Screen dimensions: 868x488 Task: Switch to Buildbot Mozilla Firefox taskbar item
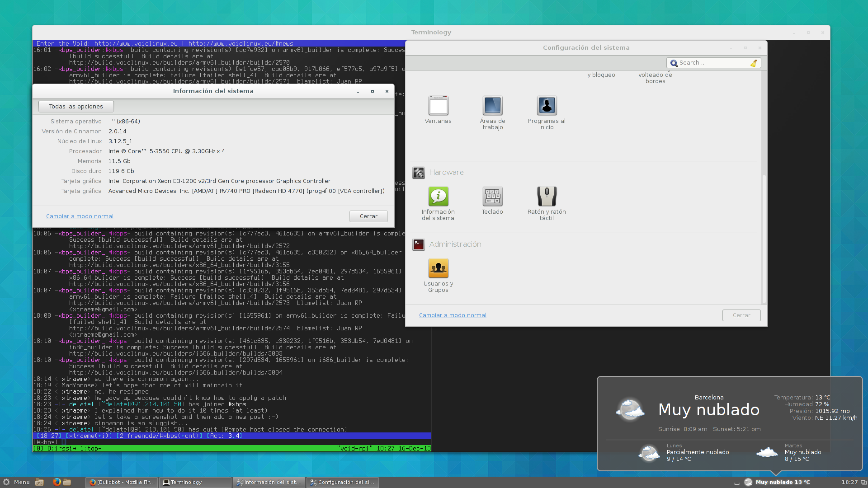pyautogui.click(x=122, y=482)
